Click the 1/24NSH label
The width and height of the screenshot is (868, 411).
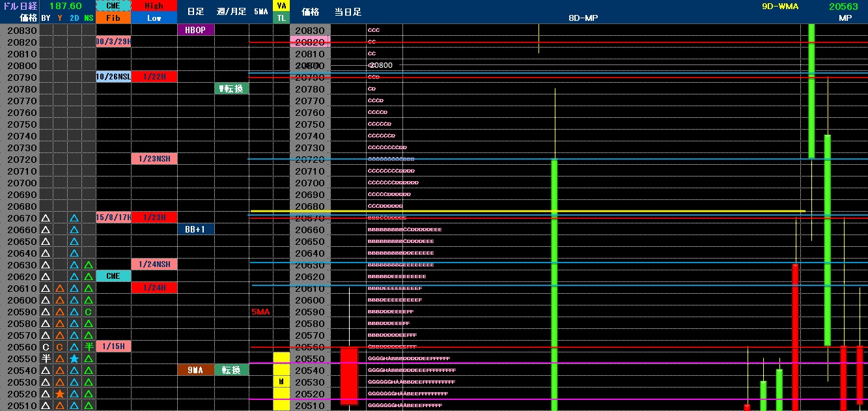pyautogui.click(x=154, y=264)
